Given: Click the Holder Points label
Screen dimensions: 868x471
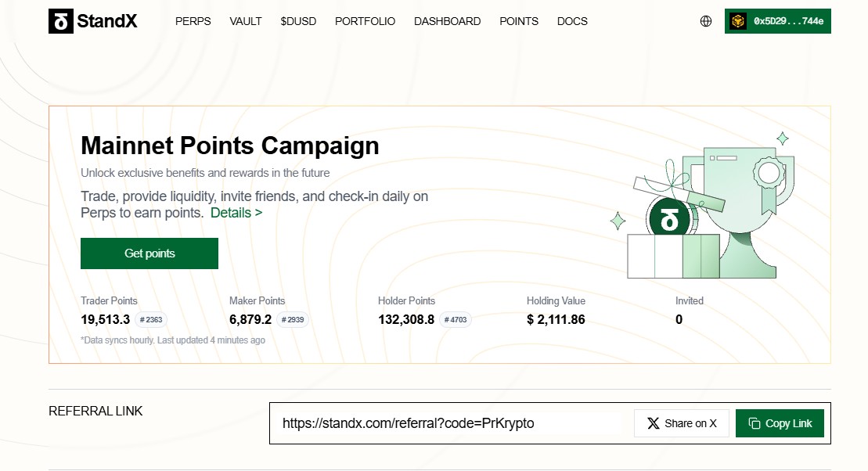Looking at the screenshot, I should (x=407, y=300).
